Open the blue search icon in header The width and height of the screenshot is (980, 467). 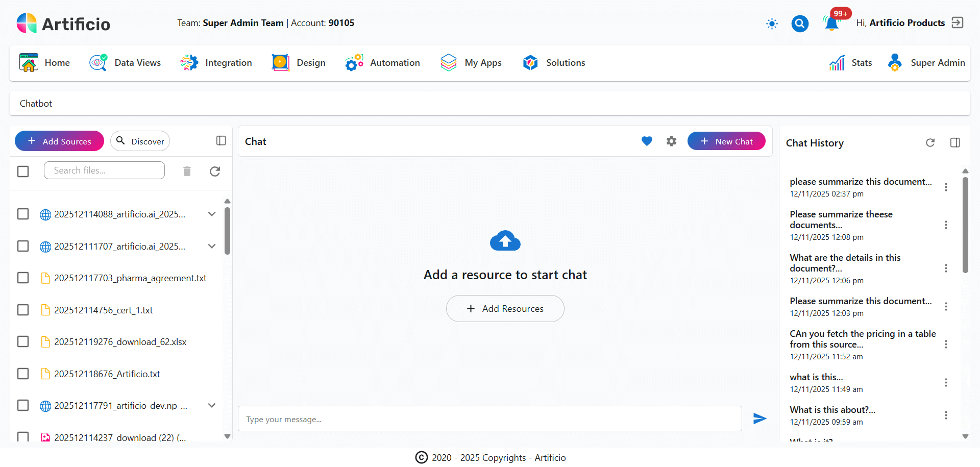[799, 23]
